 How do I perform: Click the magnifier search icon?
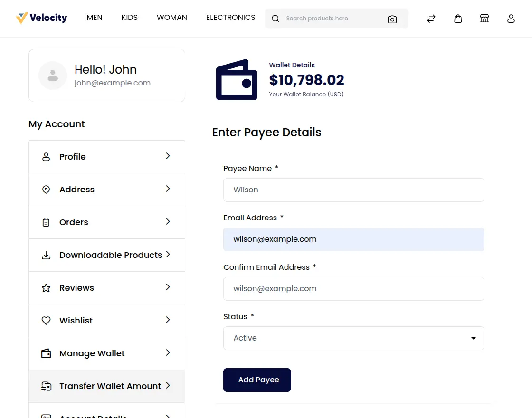tap(275, 19)
